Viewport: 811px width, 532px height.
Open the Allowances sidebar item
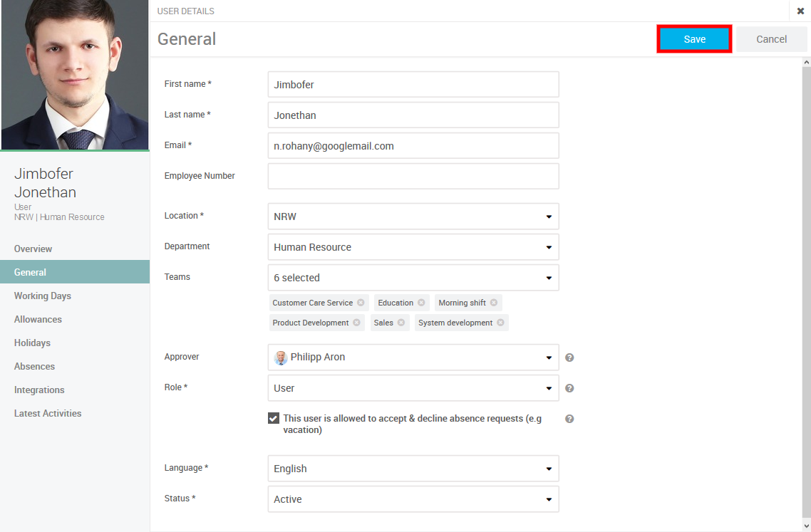point(38,319)
